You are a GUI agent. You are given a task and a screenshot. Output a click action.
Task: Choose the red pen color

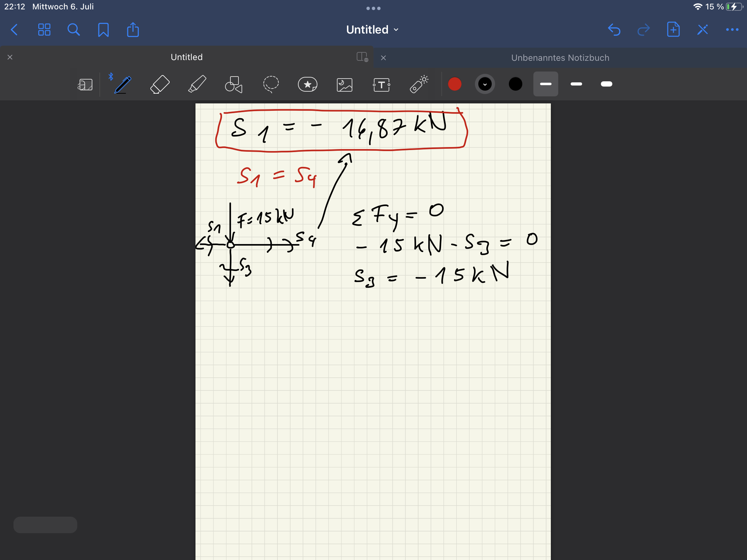454,84
